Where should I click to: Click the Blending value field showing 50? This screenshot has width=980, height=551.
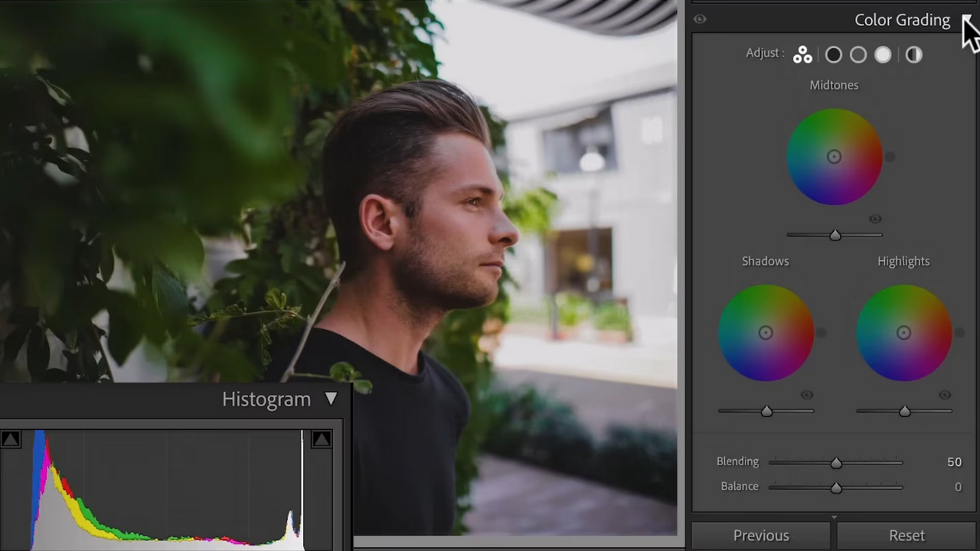(x=953, y=462)
